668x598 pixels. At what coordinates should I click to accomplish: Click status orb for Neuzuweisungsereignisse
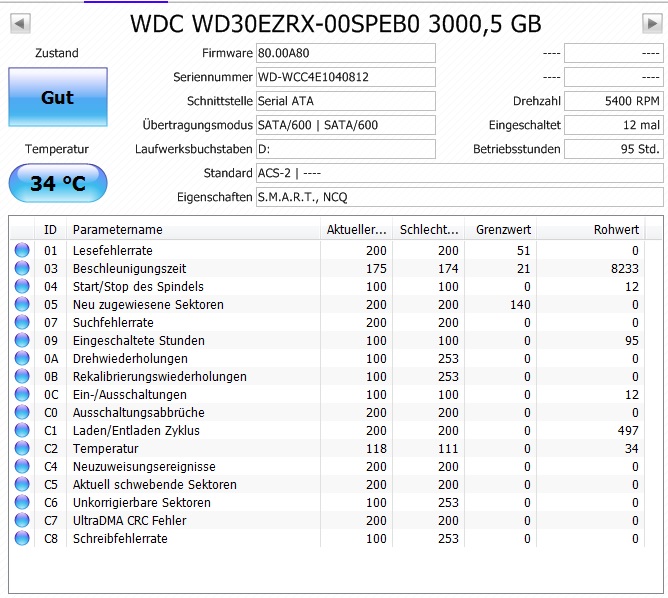[22, 466]
